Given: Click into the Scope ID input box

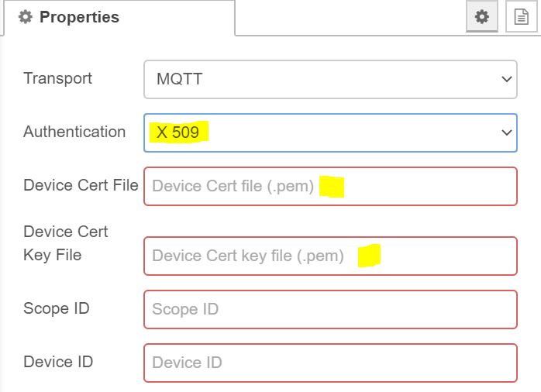Looking at the screenshot, I should 330,309.
